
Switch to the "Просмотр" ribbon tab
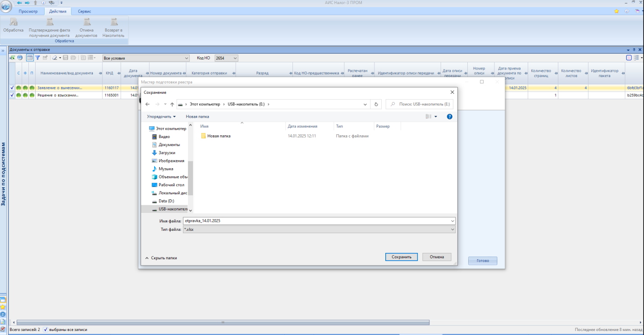pos(28,11)
